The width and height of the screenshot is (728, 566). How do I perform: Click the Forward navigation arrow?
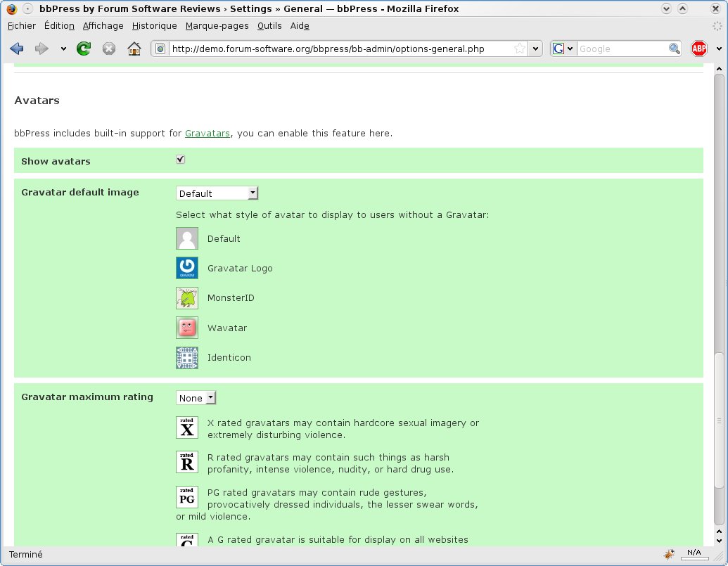tap(41, 49)
